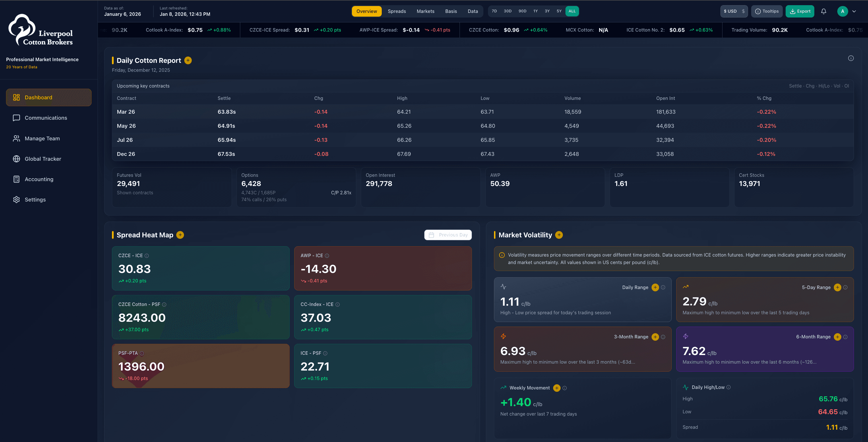Click the Daily Cotton Report info icon
The height and width of the screenshot is (442, 868).
(851, 58)
